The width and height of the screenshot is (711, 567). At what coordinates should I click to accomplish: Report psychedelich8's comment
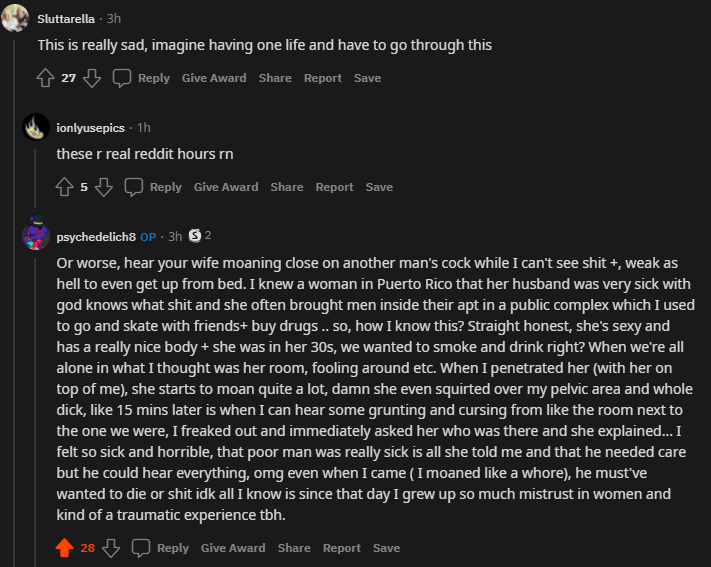coord(342,548)
